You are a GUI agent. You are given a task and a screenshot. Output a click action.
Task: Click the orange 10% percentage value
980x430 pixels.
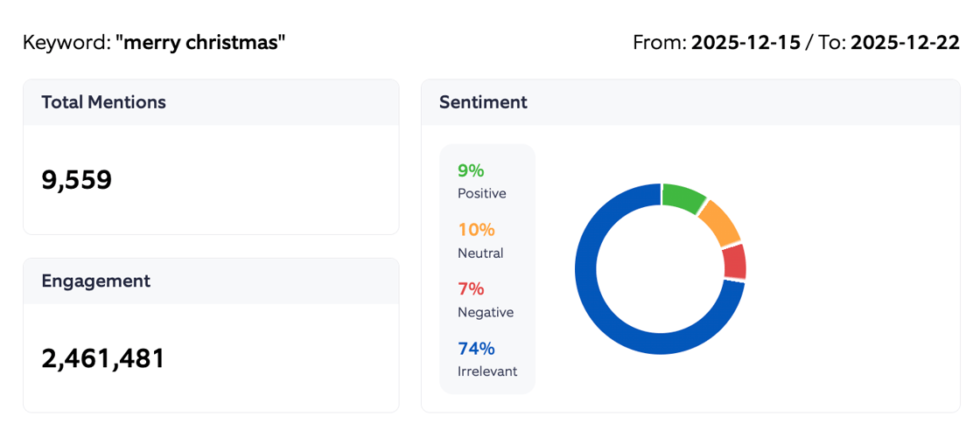pyautogui.click(x=476, y=230)
